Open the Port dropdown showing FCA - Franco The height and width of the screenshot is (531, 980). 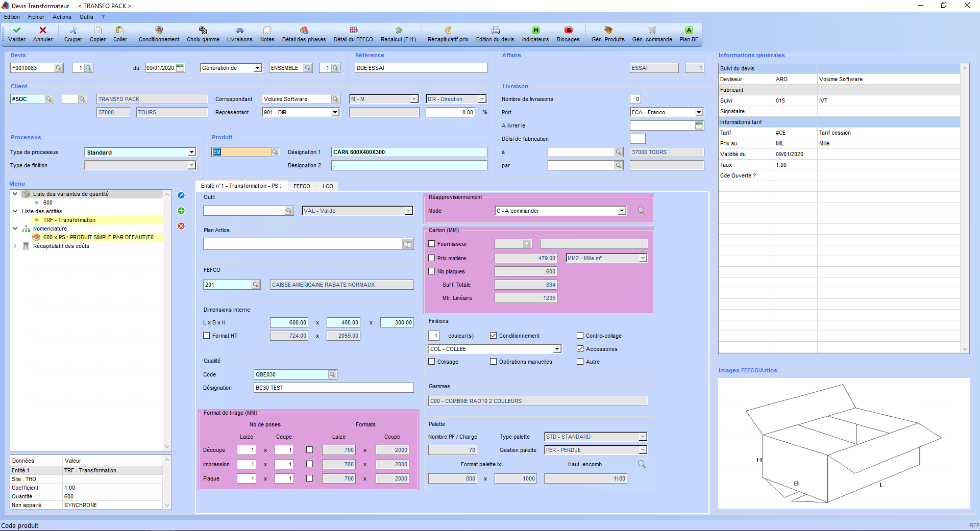tap(700, 112)
